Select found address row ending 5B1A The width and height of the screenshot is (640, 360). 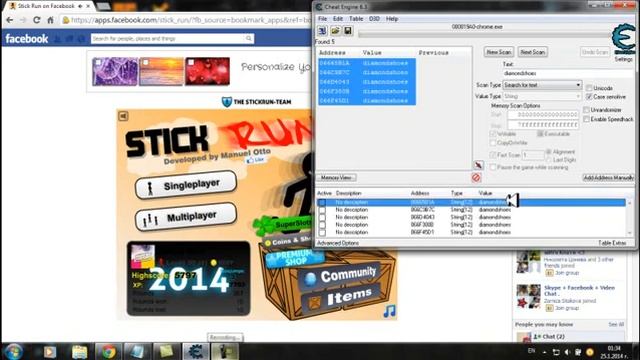pos(367,63)
